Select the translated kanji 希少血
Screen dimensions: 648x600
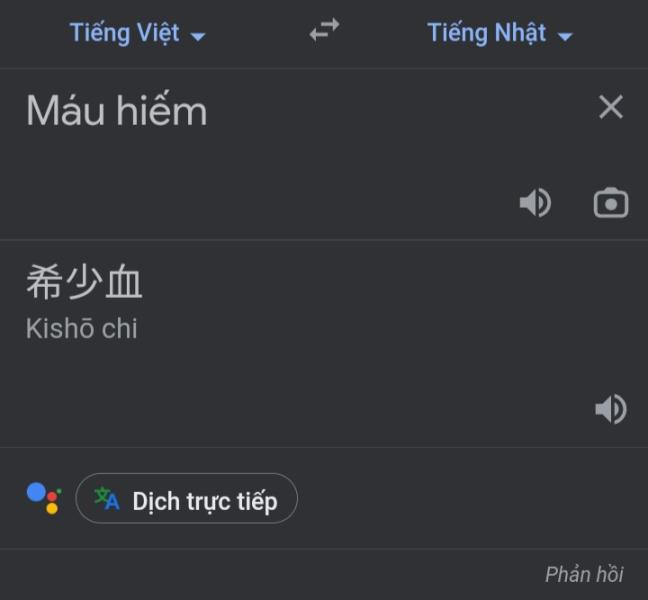point(84,282)
